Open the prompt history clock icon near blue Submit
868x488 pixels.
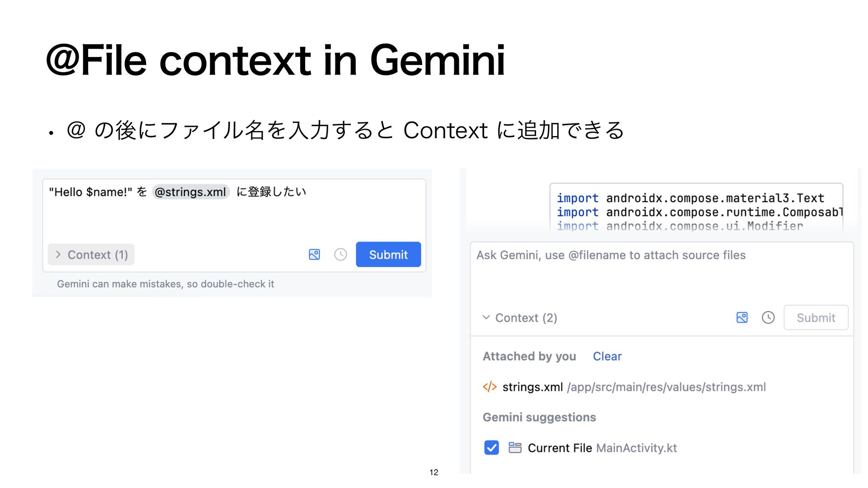tap(340, 254)
